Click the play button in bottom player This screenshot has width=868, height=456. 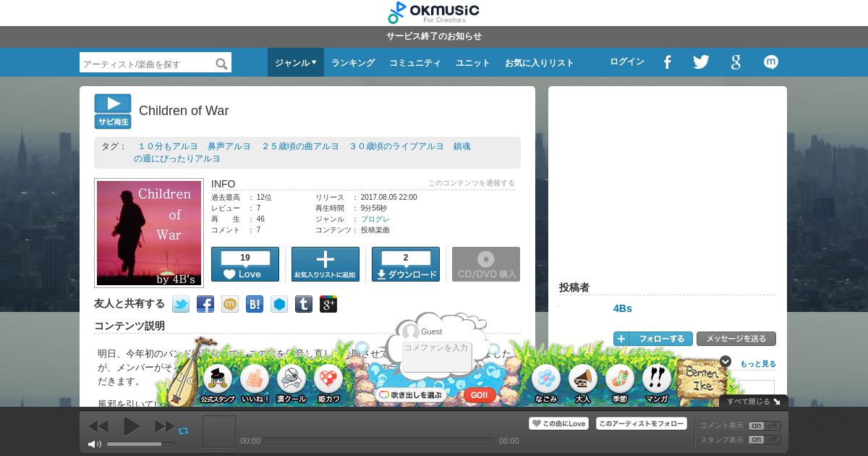(132, 426)
